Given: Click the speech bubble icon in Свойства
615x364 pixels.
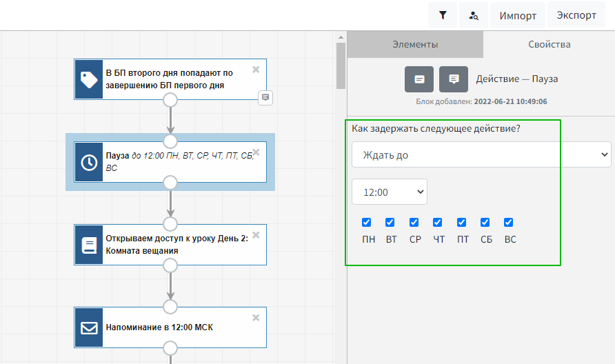Looking at the screenshot, I should [454, 79].
